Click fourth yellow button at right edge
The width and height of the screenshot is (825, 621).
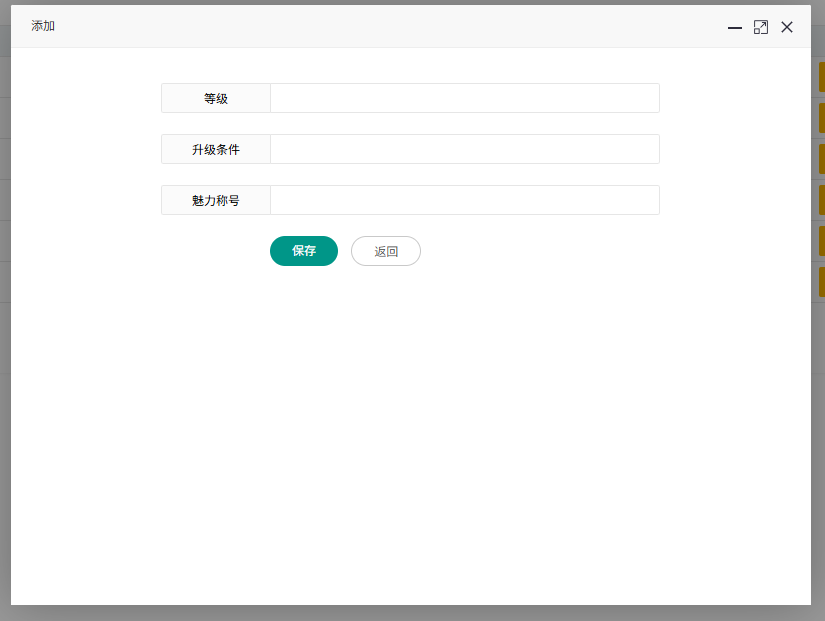pyautogui.click(x=821, y=200)
